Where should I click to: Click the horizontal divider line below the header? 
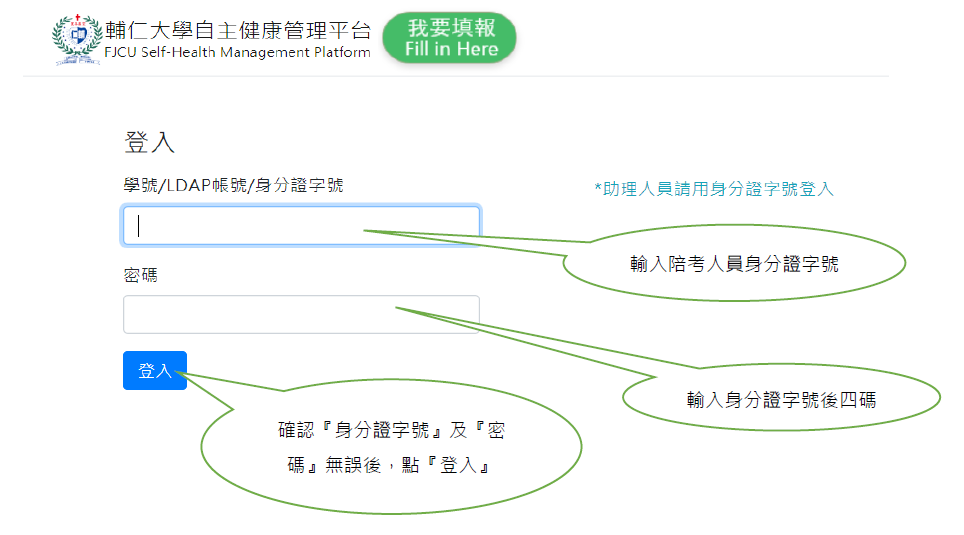tap(456, 76)
